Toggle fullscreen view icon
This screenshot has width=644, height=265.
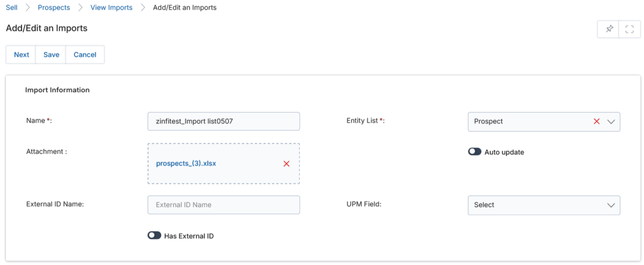pos(630,29)
